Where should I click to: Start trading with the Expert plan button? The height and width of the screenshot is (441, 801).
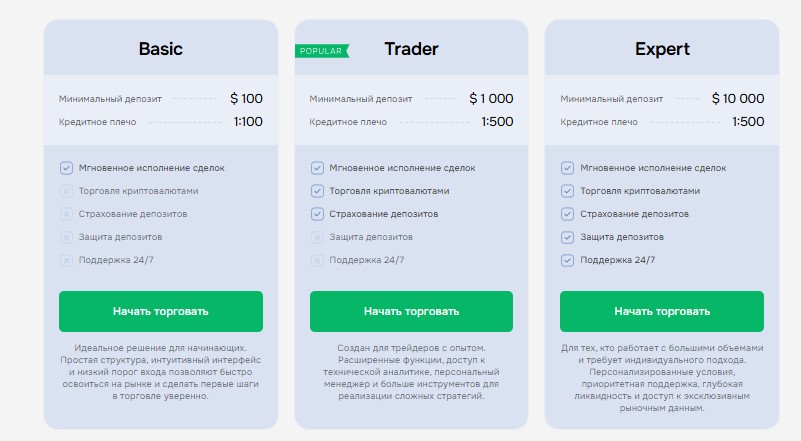[x=661, y=311]
